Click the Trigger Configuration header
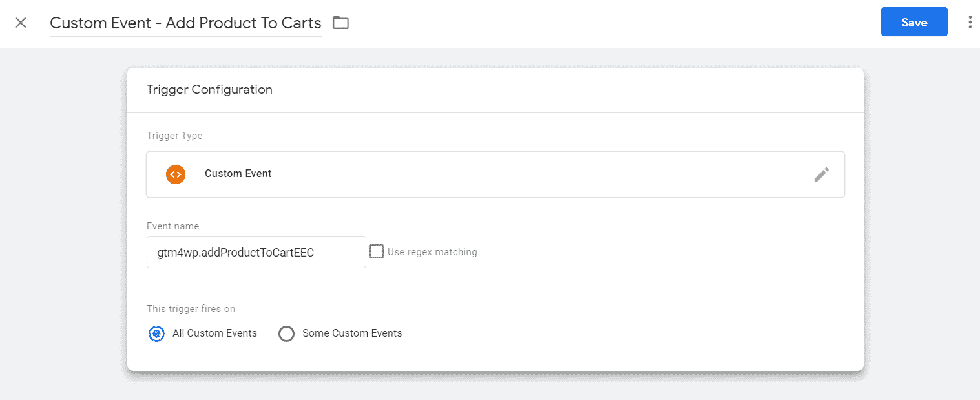Image resolution: width=980 pixels, height=400 pixels. [209, 89]
